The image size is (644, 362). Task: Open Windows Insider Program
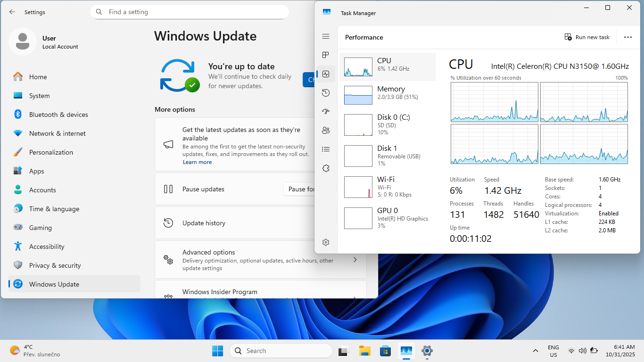tap(260, 290)
